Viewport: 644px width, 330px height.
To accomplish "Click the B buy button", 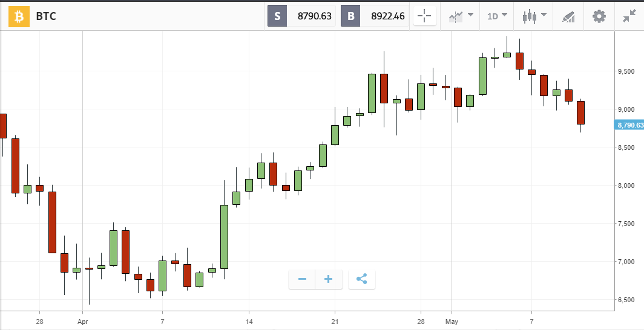I will pyautogui.click(x=351, y=16).
